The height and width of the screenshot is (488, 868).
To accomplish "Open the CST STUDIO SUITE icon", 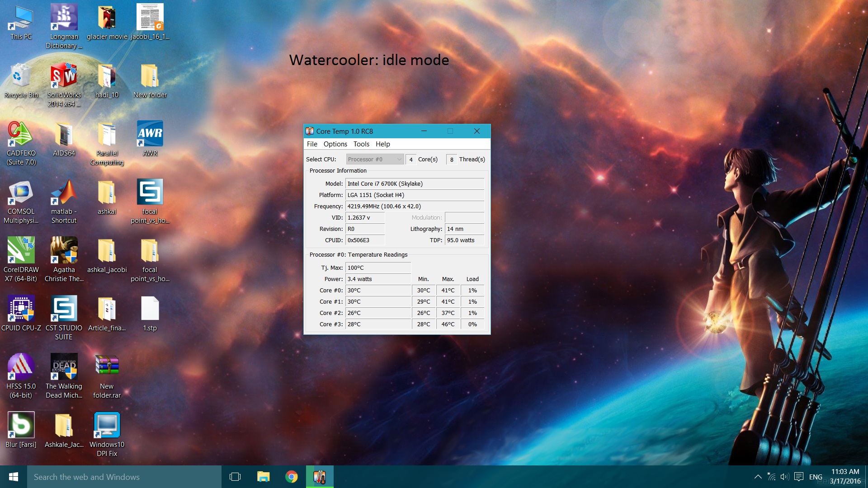I will (x=64, y=309).
